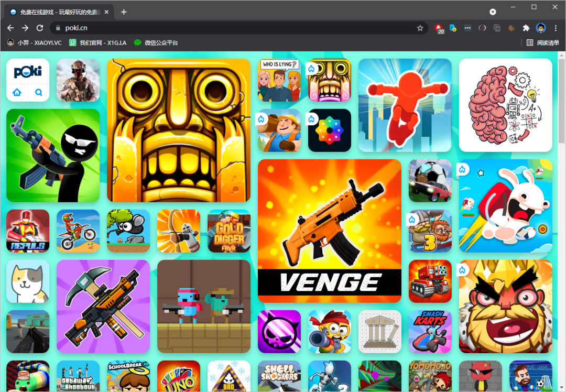Open the angry golden king game tile
Image resolution: width=566 pixels, height=392 pixels.
tap(506, 307)
